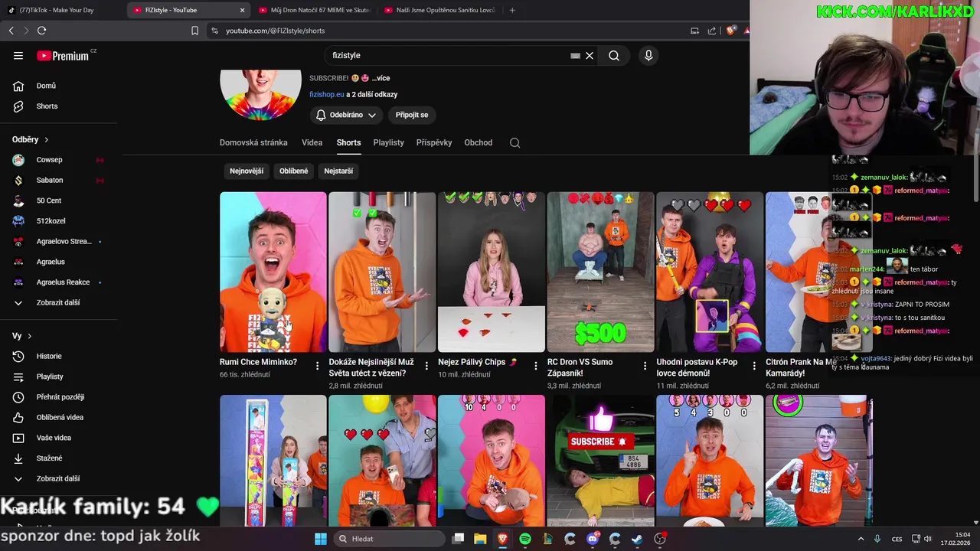The height and width of the screenshot is (551, 980).
Task: Switch to the Obchod tab
Action: tap(479, 142)
